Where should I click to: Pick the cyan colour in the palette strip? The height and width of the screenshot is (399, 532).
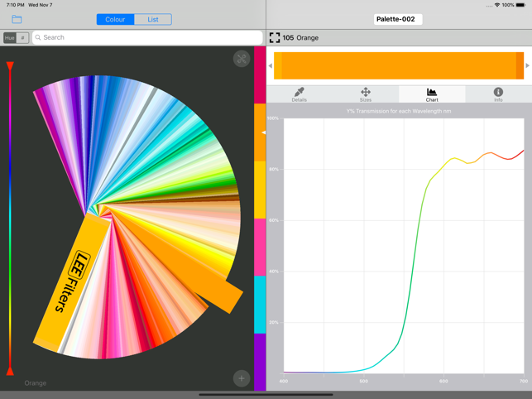click(x=260, y=305)
